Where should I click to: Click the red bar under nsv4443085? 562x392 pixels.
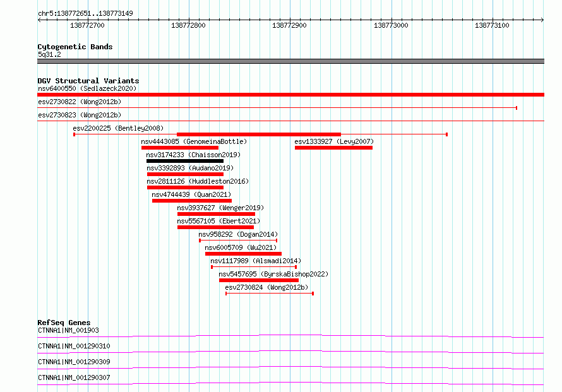(180, 148)
